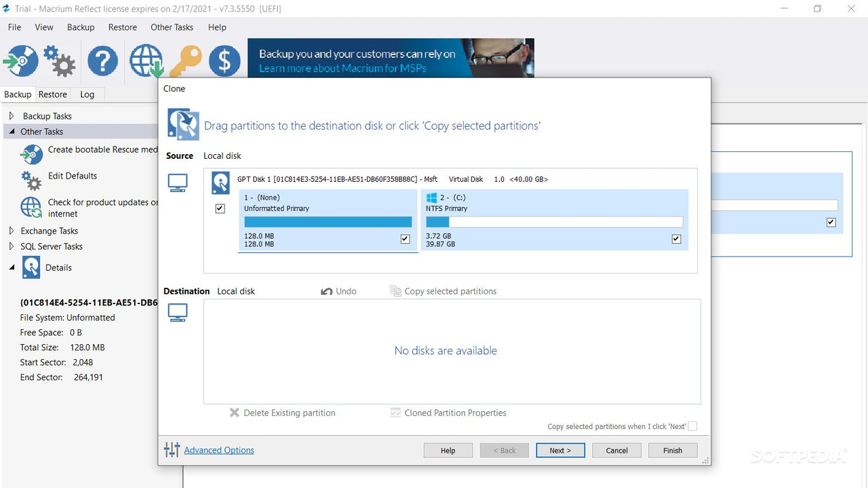Open the Restore menu
This screenshot has height=488, width=868.
click(123, 27)
